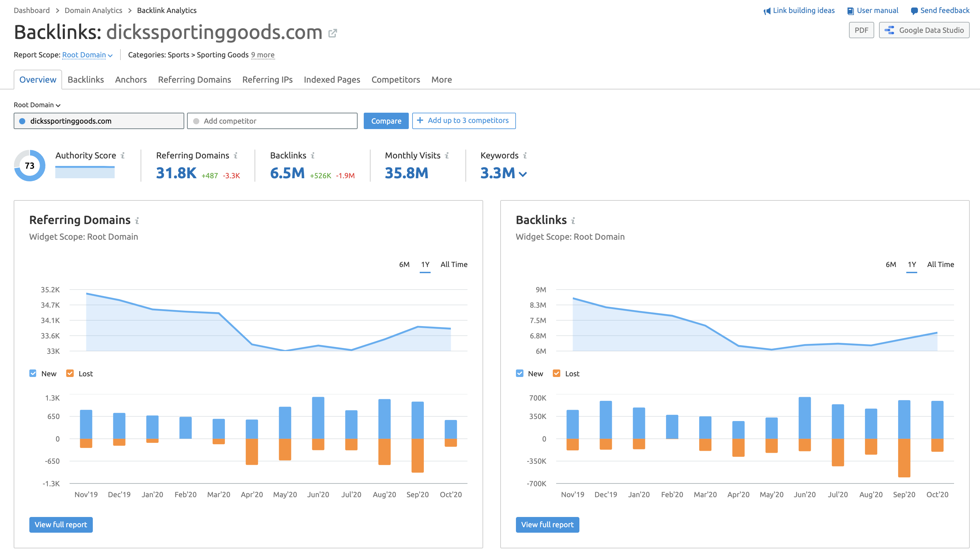Click the Compare button
Screen dimensions: 980x560
tap(384, 121)
